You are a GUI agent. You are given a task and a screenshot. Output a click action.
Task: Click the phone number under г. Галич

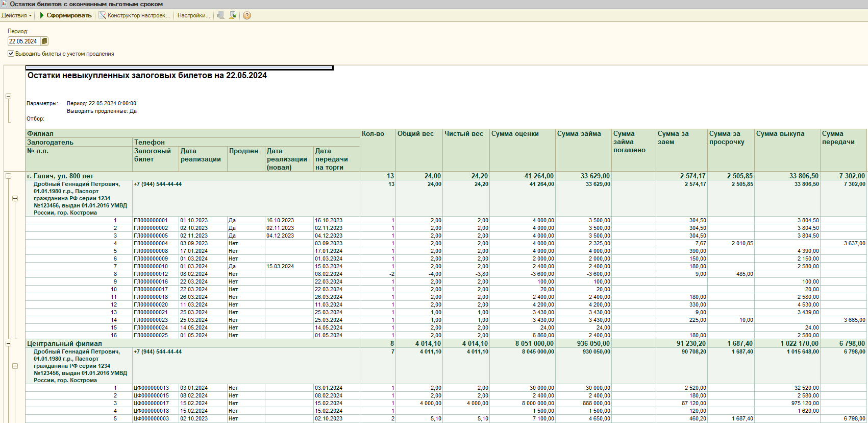[x=158, y=184]
